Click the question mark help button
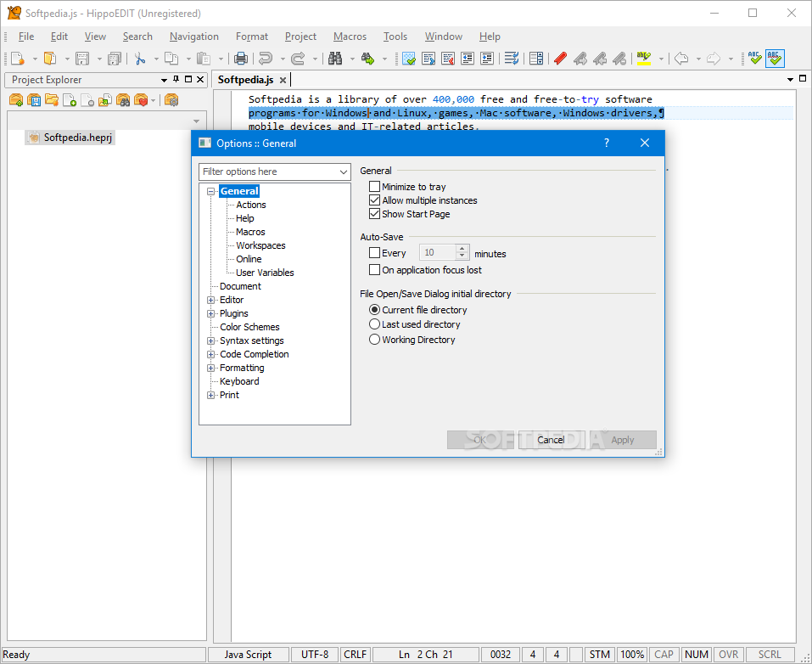 pyautogui.click(x=607, y=143)
